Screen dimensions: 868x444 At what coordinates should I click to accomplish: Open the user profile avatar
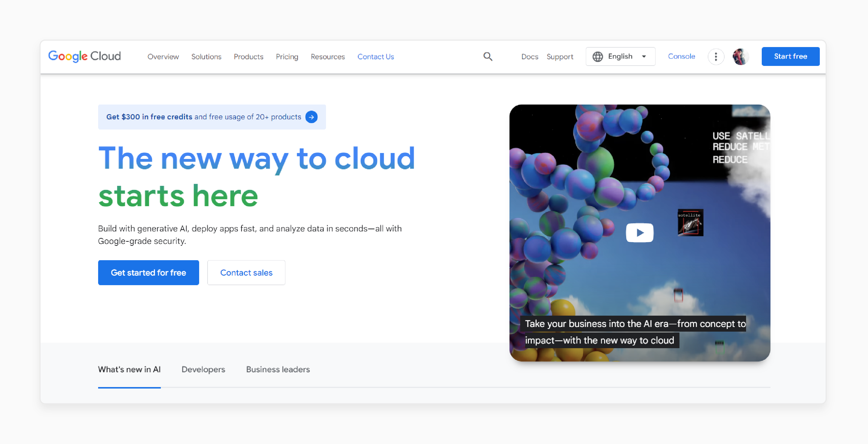(741, 57)
